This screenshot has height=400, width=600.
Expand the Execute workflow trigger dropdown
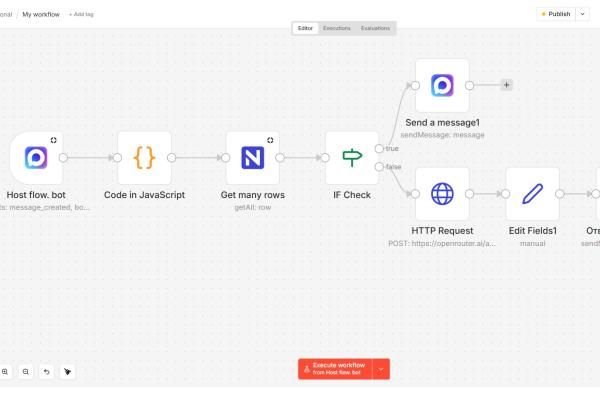pyautogui.click(x=381, y=369)
